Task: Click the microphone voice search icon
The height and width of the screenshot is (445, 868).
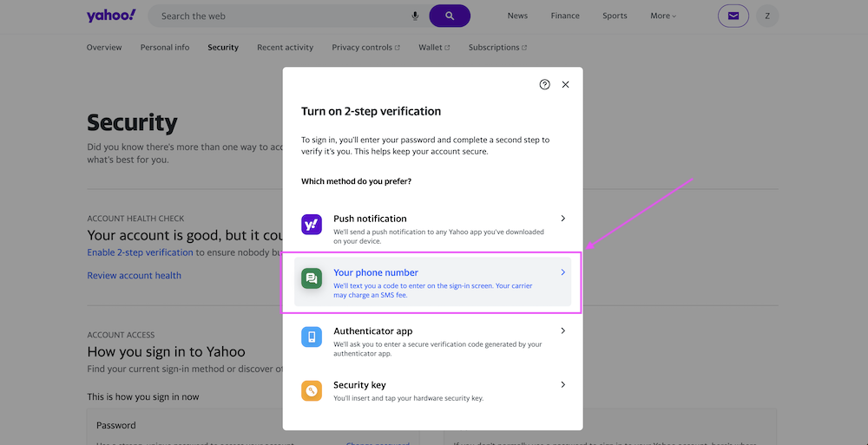Action: click(415, 16)
